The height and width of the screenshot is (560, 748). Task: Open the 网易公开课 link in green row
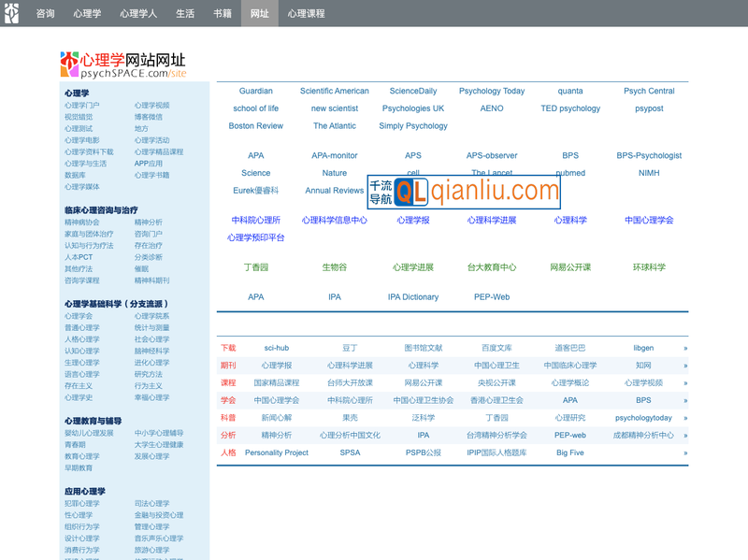570,267
